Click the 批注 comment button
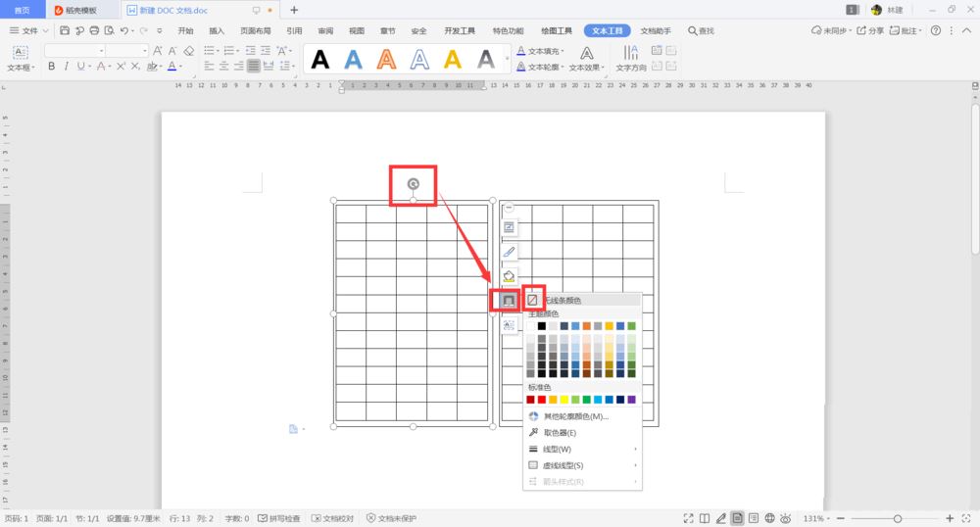 [906, 30]
